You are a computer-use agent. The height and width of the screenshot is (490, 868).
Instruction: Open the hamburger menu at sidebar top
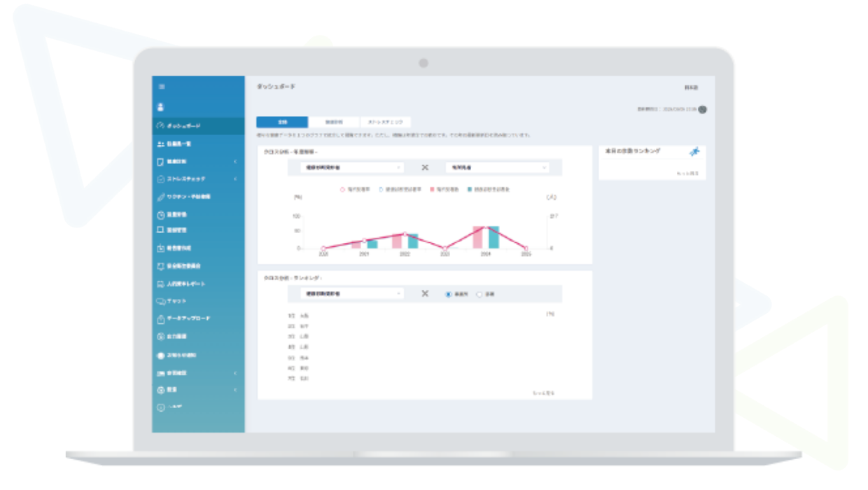(x=162, y=87)
